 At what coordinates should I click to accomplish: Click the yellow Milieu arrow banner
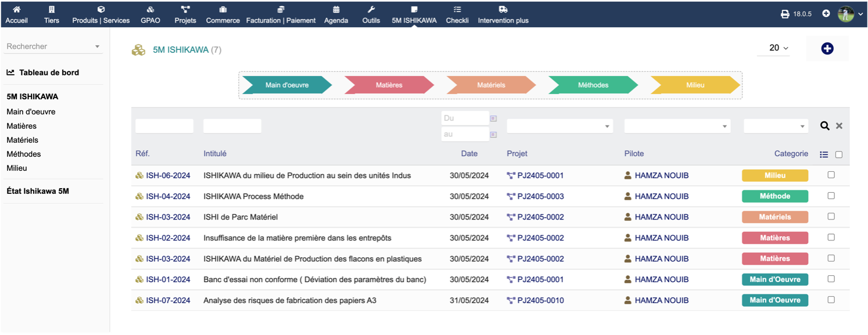(x=695, y=85)
